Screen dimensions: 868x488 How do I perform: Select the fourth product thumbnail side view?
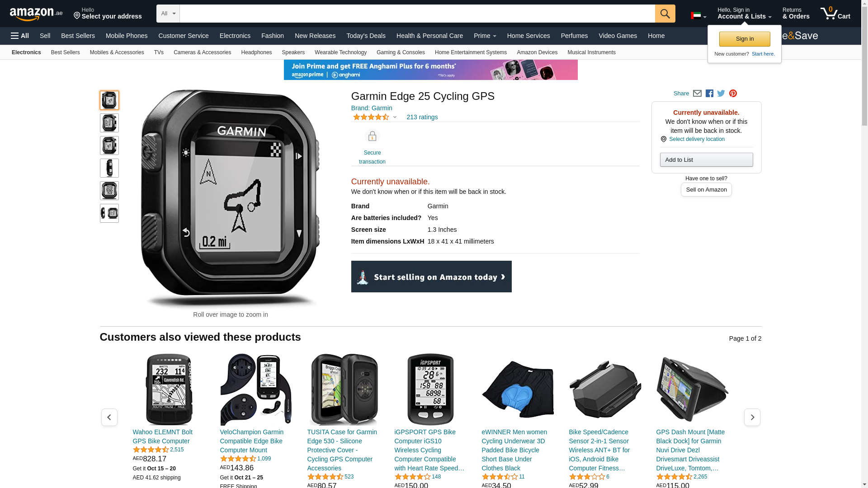coord(109,168)
